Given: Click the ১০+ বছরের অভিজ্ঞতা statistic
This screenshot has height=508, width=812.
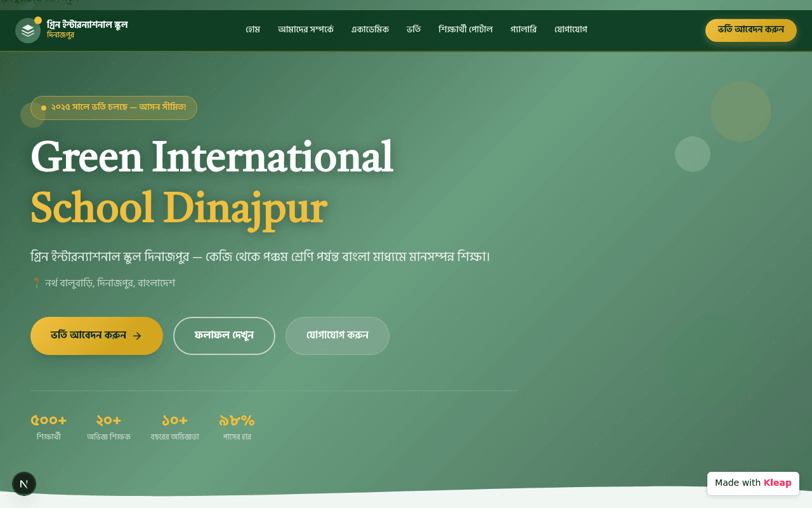Looking at the screenshot, I should [x=174, y=427].
